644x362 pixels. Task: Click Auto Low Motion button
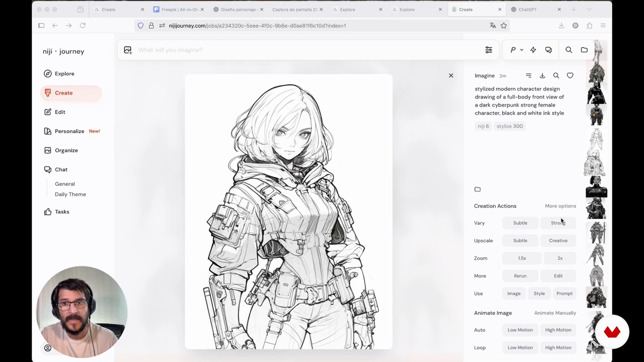520,330
